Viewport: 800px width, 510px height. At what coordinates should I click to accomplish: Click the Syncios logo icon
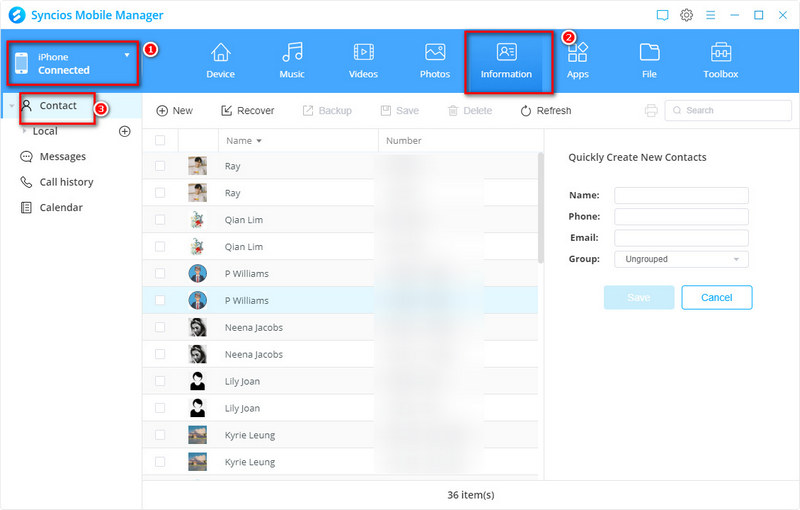(17, 15)
